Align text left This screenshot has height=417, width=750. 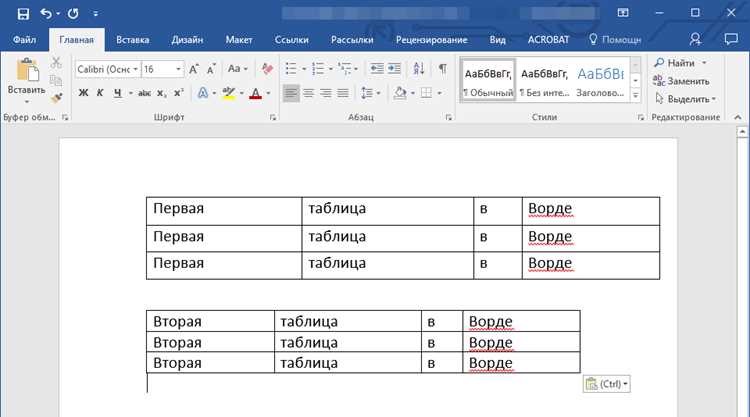291,93
